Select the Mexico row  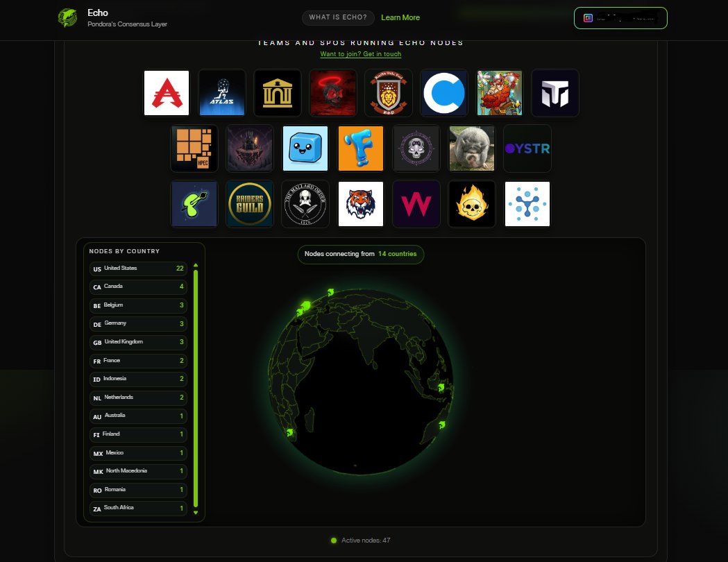pos(138,453)
